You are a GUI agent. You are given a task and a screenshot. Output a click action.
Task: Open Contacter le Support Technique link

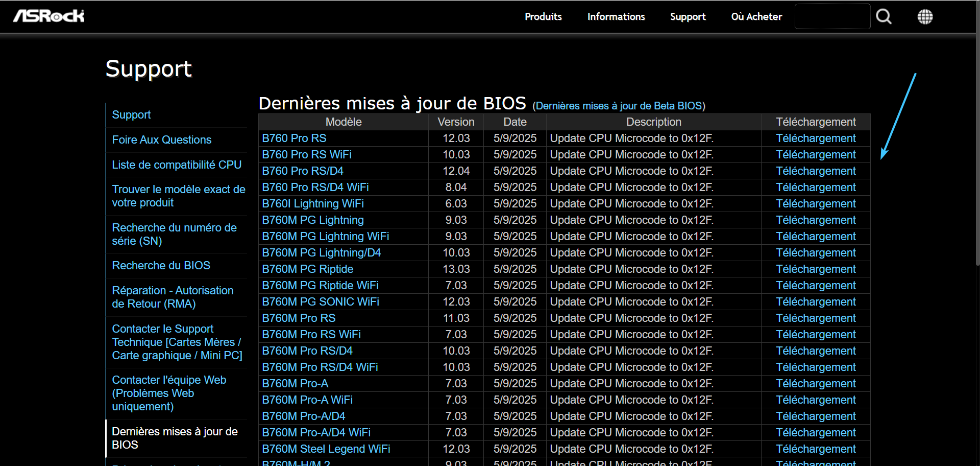tap(177, 342)
